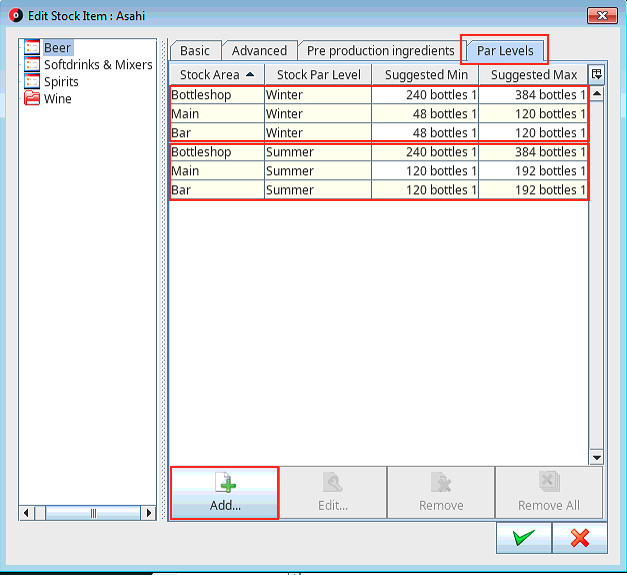Click the Suggested Min column header

tap(426, 75)
